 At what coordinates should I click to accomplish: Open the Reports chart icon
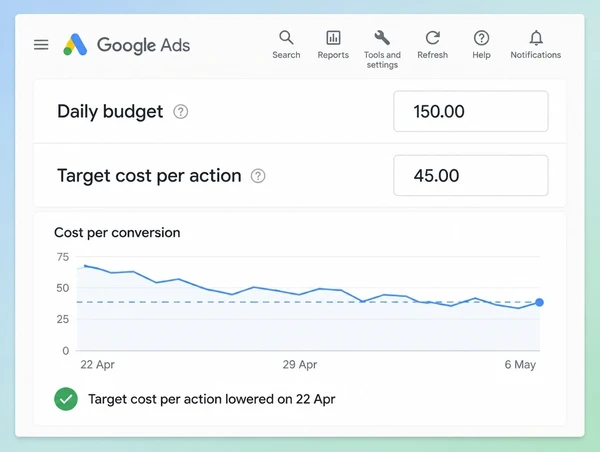(333, 38)
